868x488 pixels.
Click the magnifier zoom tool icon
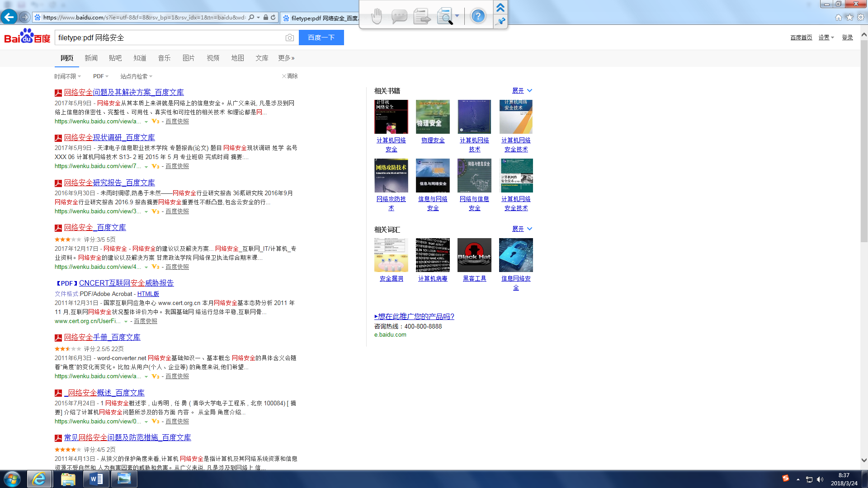445,17
